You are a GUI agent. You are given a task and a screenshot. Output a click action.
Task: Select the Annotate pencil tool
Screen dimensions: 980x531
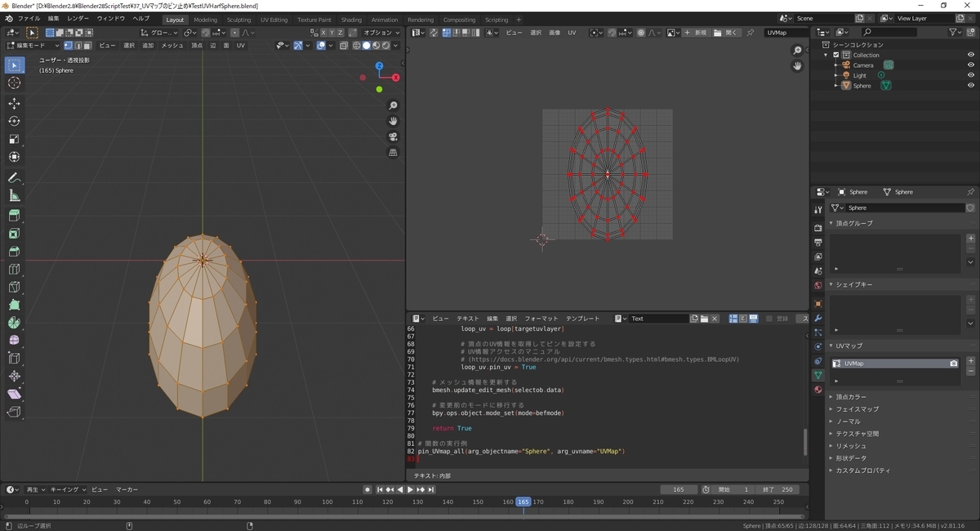pyautogui.click(x=14, y=177)
